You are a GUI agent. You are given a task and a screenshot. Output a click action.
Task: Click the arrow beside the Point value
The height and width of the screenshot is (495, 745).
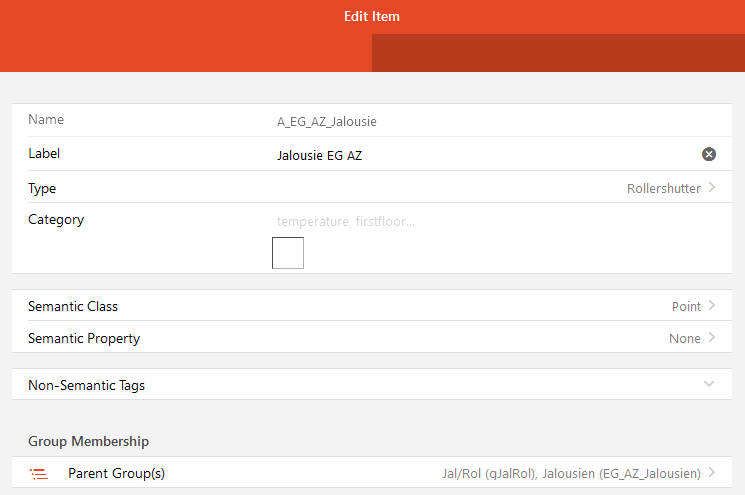click(711, 306)
